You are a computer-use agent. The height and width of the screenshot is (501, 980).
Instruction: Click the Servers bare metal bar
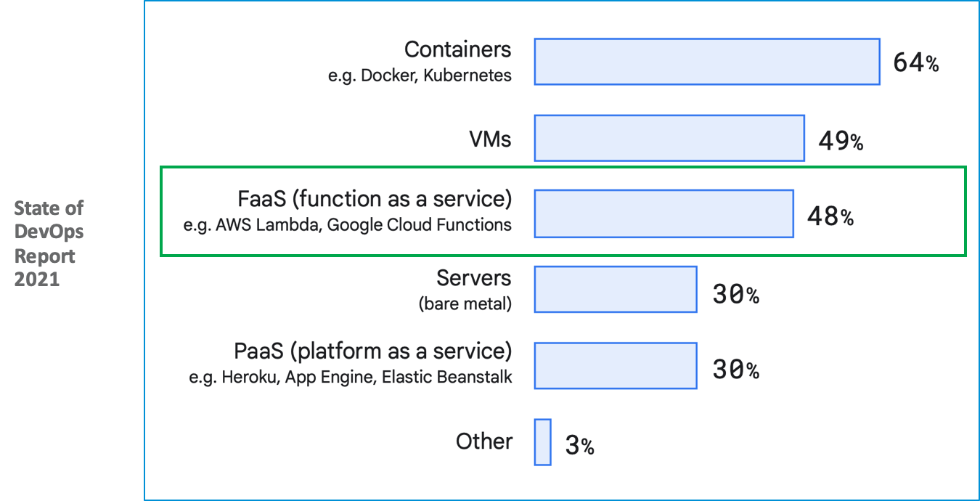click(616, 290)
